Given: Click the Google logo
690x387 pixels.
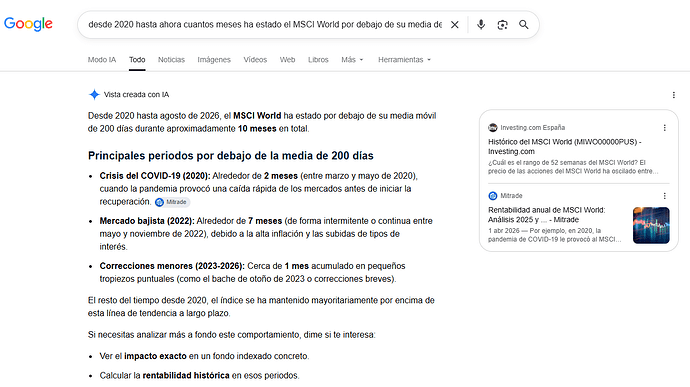Looking at the screenshot, I should tap(28, 24).
